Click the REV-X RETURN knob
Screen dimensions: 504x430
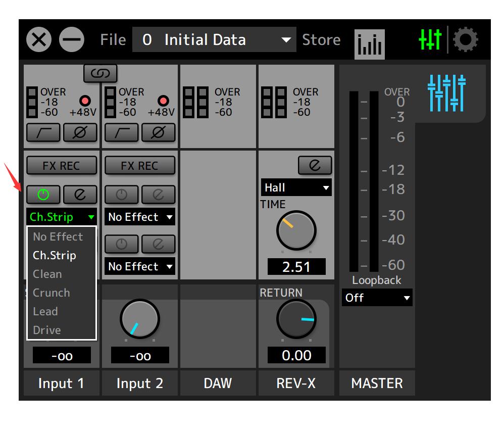point(296,319)
